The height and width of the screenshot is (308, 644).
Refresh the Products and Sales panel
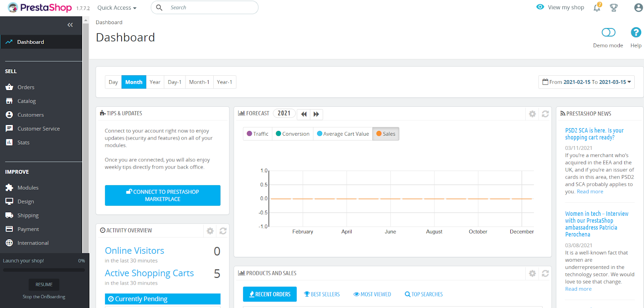pyautogui.click(x=545, y=273)
